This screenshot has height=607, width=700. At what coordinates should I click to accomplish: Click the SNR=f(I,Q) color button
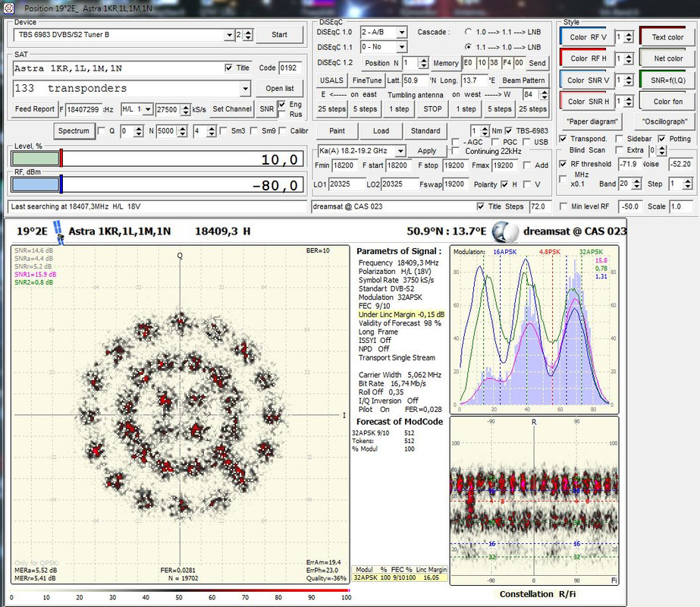(667, 80)
